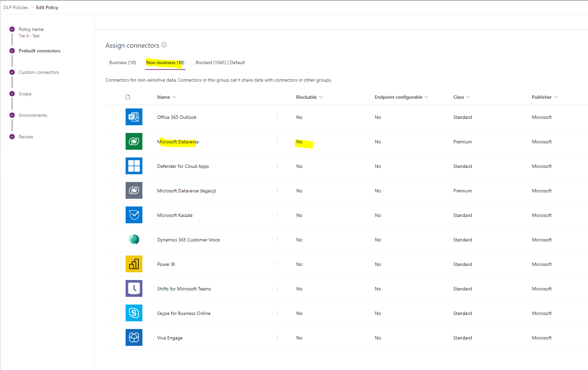588x370 pixels.
Task: Click the completed Scope step indicator
Action: (x=12, y=93)
